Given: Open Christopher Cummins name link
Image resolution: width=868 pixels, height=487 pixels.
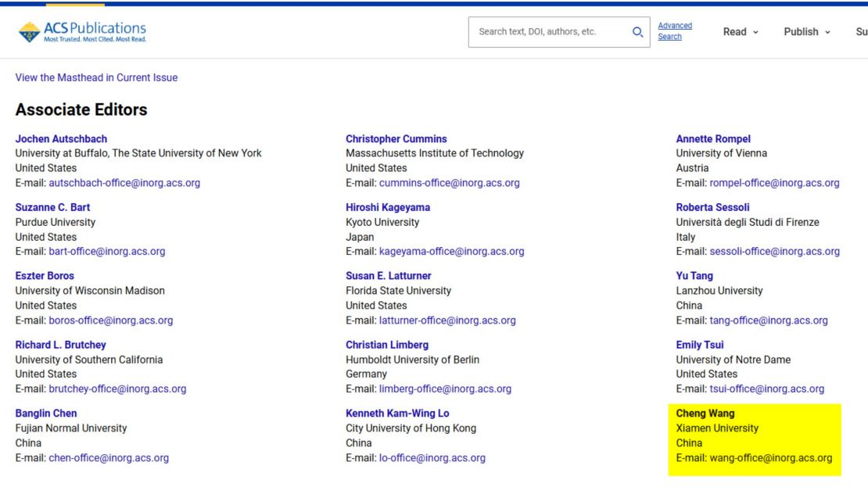Looking at the screenshot, I should click(x=396, y=138).
